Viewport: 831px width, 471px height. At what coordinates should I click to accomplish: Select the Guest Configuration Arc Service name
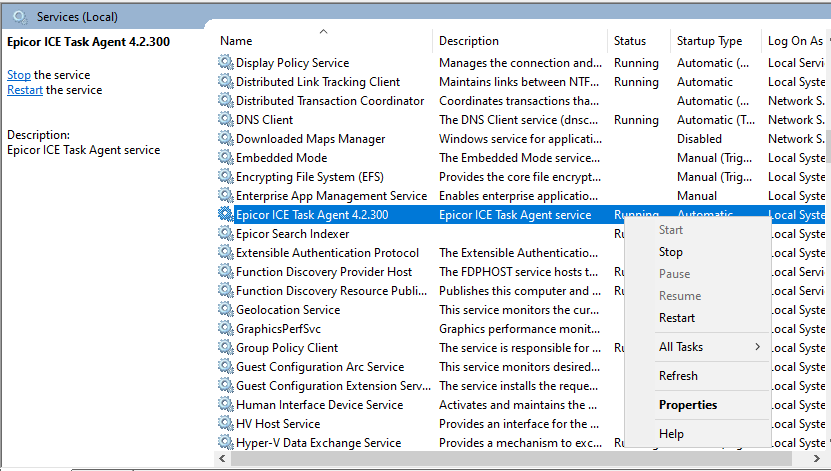pyautogui.click(x=320, y=367)
